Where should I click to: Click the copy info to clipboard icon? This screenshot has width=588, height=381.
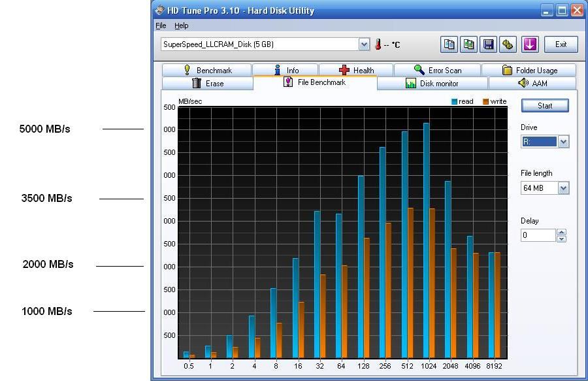(x=449, y=44)
